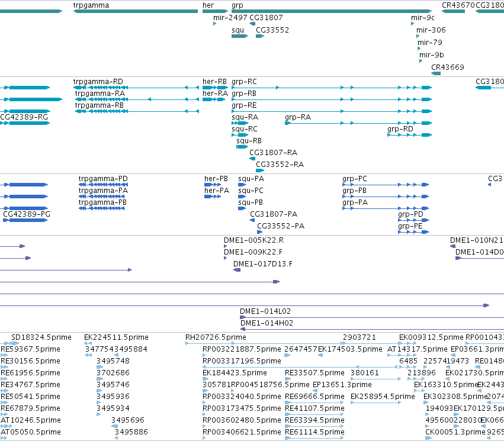Click the CG31807 gene label
504x441 pixels.
click(x=266, y=17)
